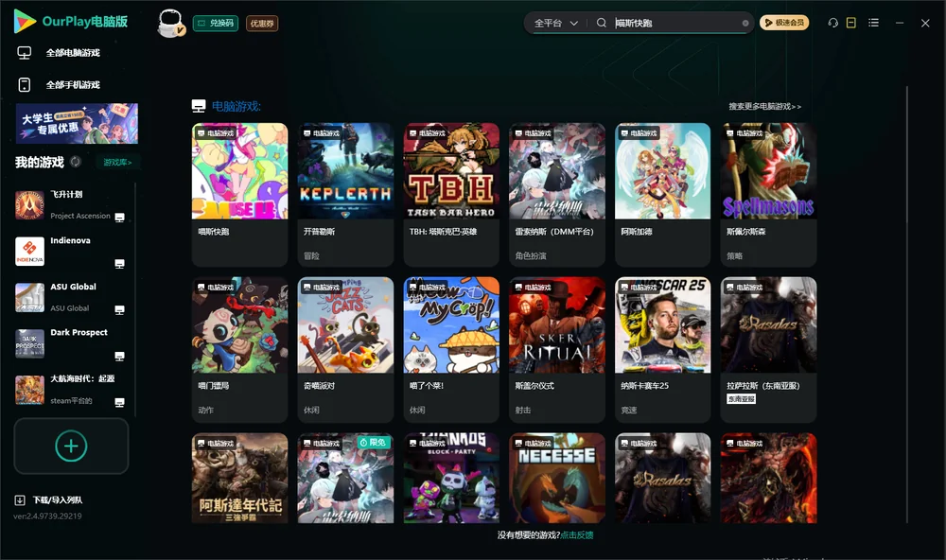Expand the 全平台 platform dropdown
Image resolution: width=946 pixels, height=560 pixels.
(555, 23)
